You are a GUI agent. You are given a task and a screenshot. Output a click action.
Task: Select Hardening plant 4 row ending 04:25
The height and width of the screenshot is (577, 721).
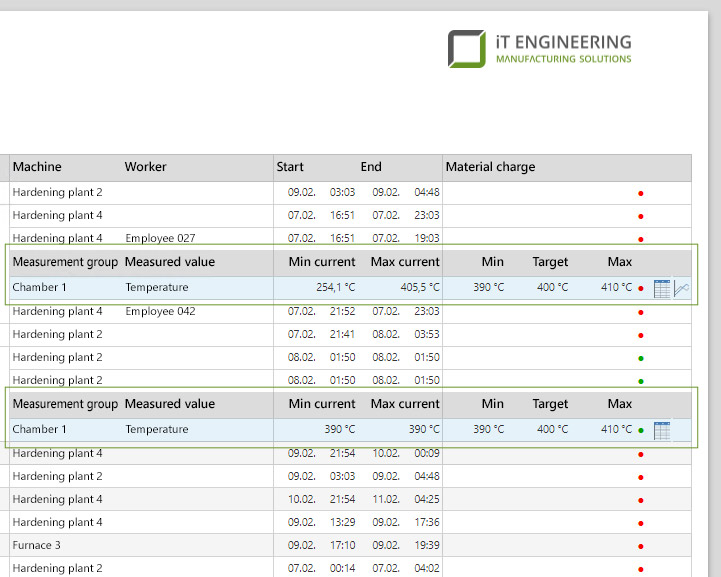pos(57,499)
